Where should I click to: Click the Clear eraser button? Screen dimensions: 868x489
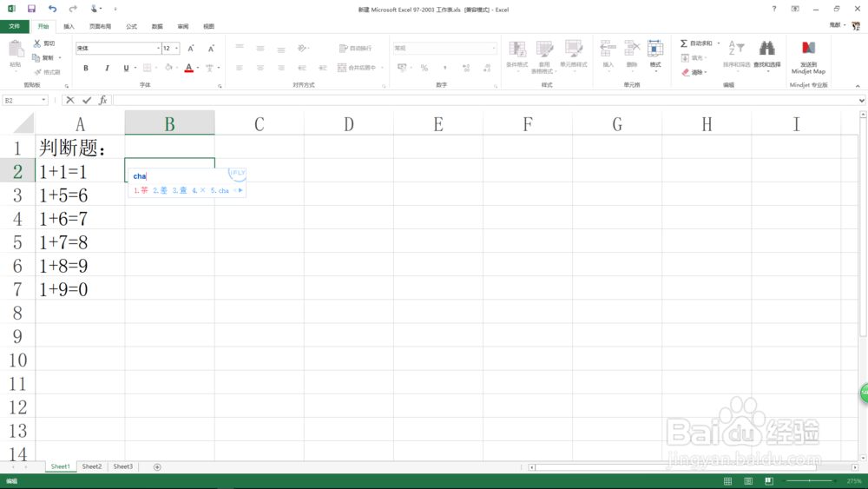(x=694, y=72)
